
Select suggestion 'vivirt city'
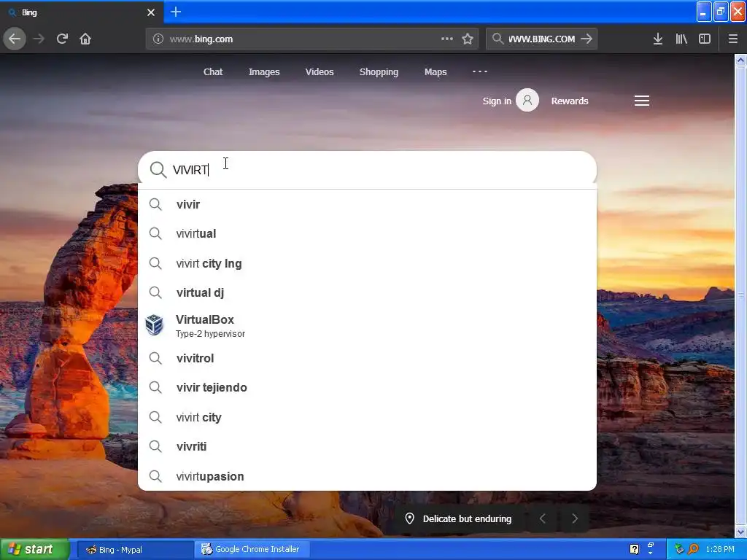[367, 417]
